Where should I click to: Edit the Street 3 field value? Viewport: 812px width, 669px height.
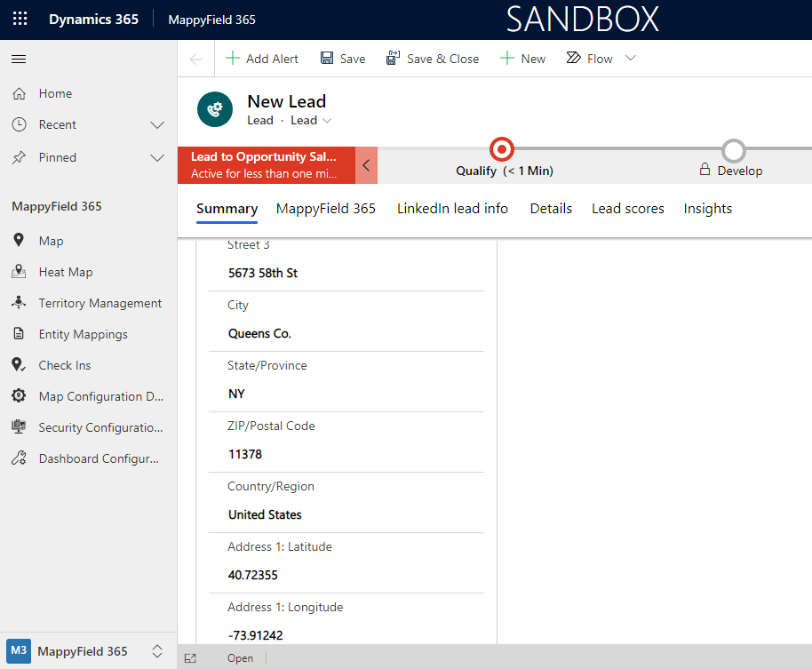[346, 273]
